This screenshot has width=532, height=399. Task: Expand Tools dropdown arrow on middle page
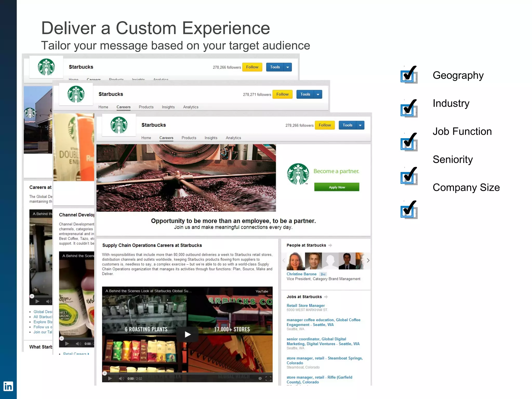[x=318, y=94]
